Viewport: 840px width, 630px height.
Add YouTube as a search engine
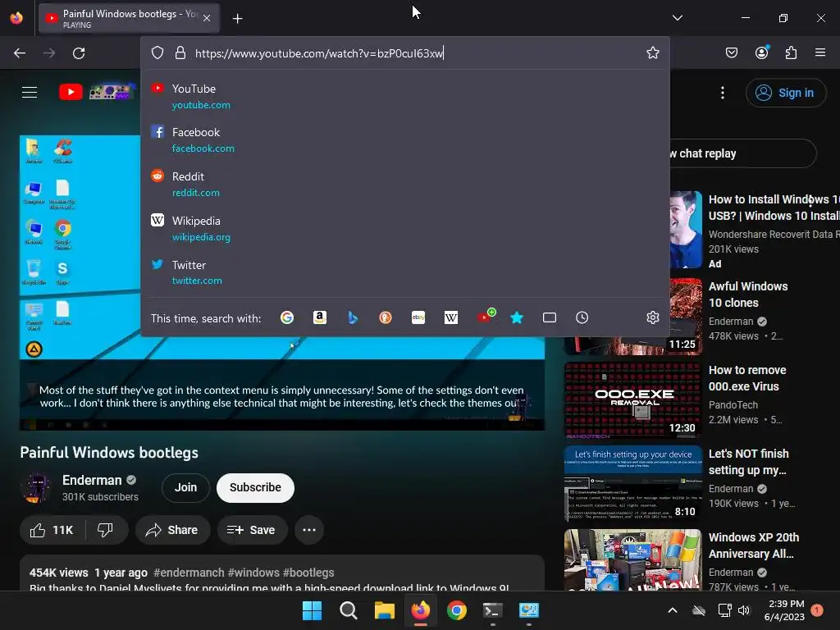click(486, 316)
